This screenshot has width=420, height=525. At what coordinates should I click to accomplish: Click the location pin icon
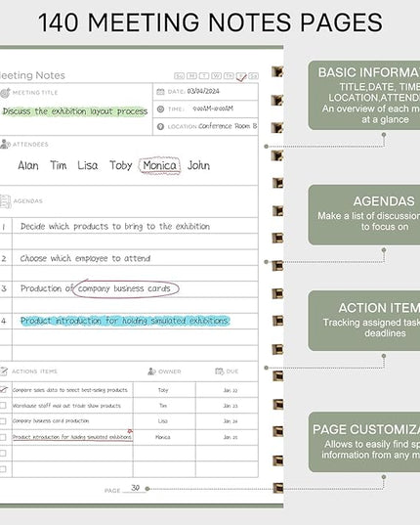[160, 126]
